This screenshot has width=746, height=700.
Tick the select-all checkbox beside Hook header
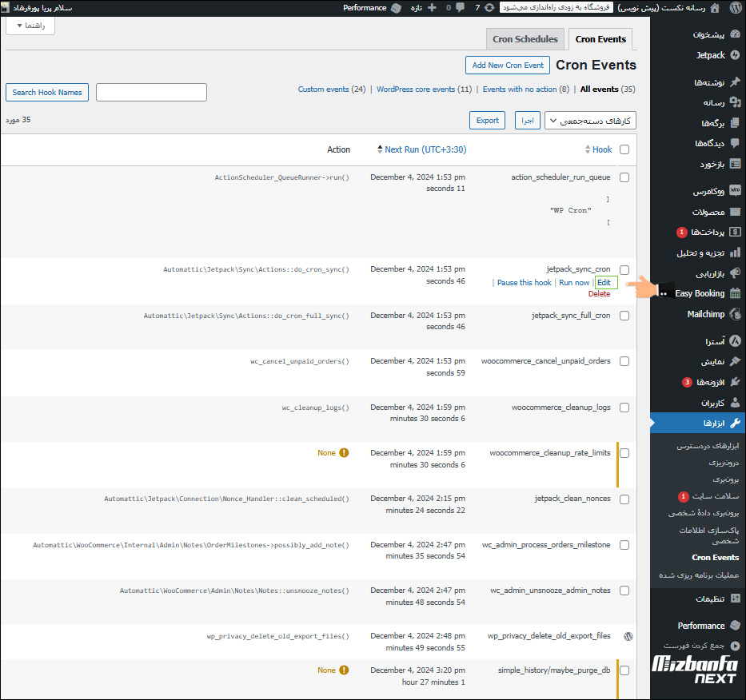624,149
